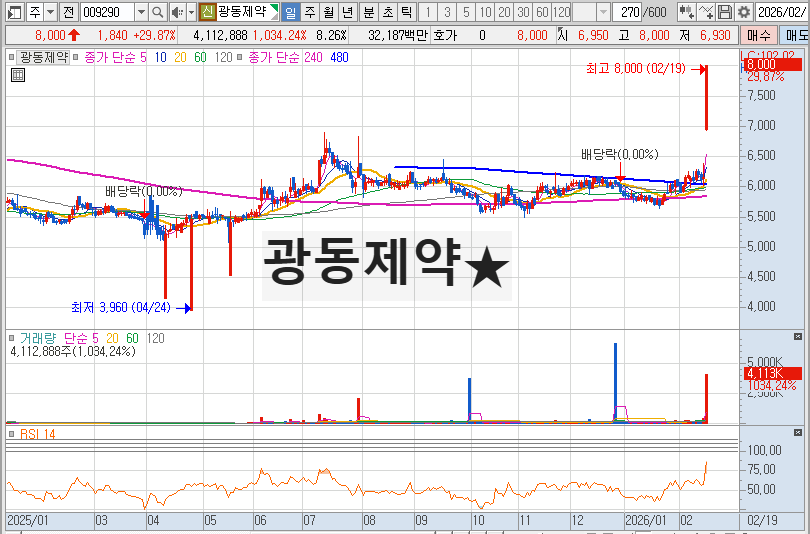Click the red 4,113K volume tag
Screen dimensions: 810x534
coord(771,373)
